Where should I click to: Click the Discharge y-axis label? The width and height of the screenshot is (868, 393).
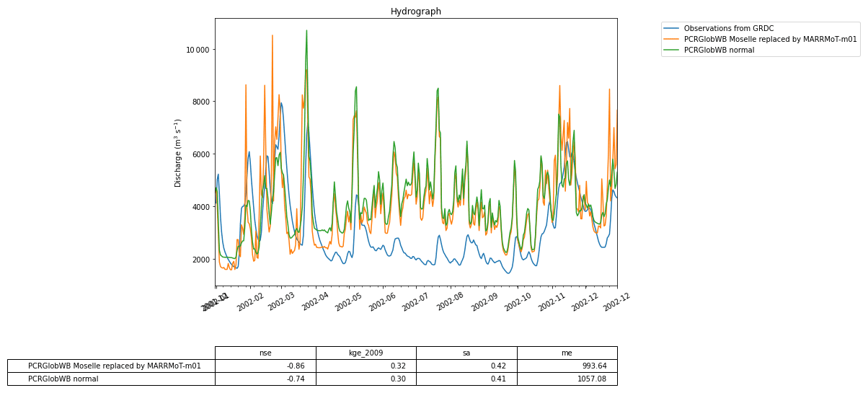pos(178,153)
